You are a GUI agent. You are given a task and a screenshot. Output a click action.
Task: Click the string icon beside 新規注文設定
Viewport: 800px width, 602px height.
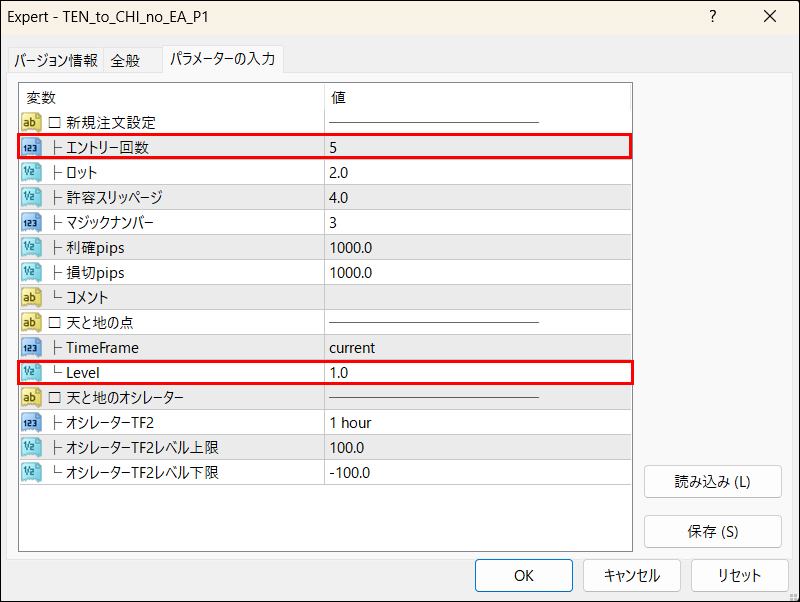pyautogui.click(x=31, y=122)
